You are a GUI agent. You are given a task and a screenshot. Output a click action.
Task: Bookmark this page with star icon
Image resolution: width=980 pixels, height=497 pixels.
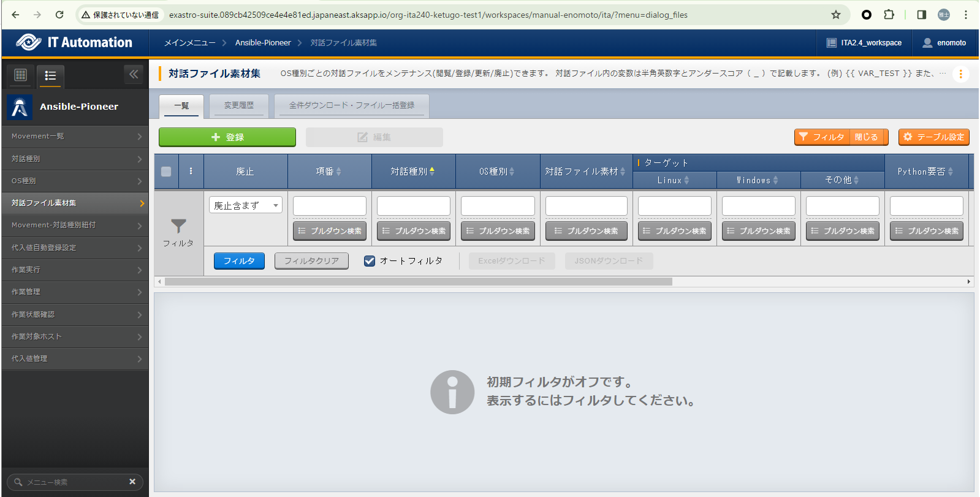(x=835, y=15)
